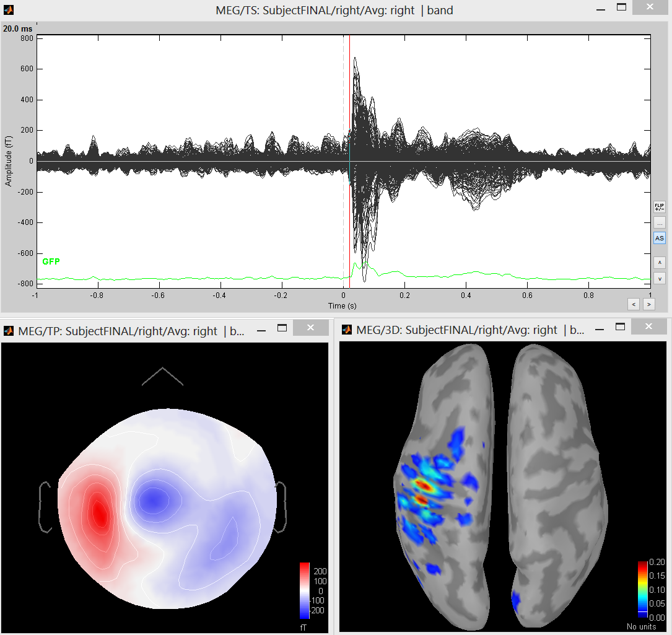Viewport: 672px width, 635px height.
Task: Click the '>' time scroll-forward button
Action: [648, 304]
